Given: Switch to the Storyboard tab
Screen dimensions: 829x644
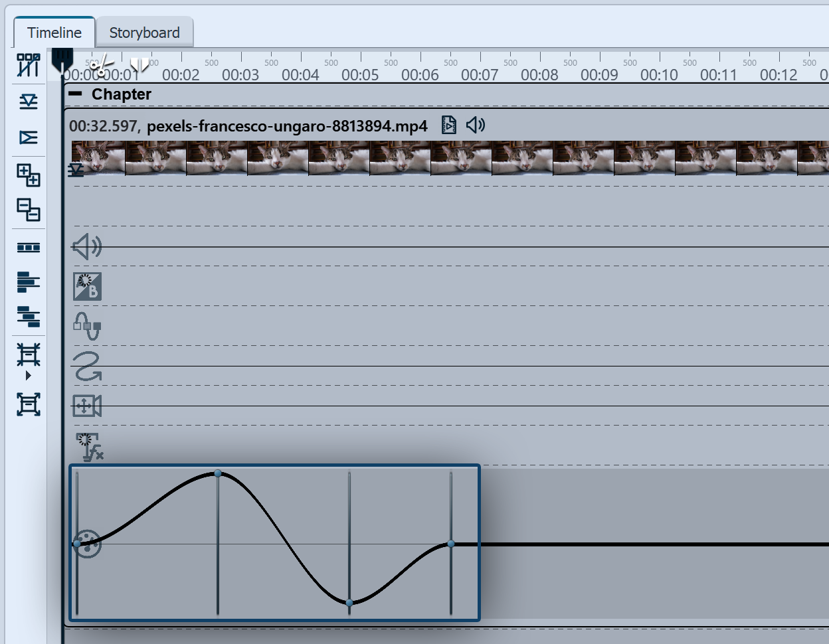Looking at the screenshot, I should coord(144,32).
